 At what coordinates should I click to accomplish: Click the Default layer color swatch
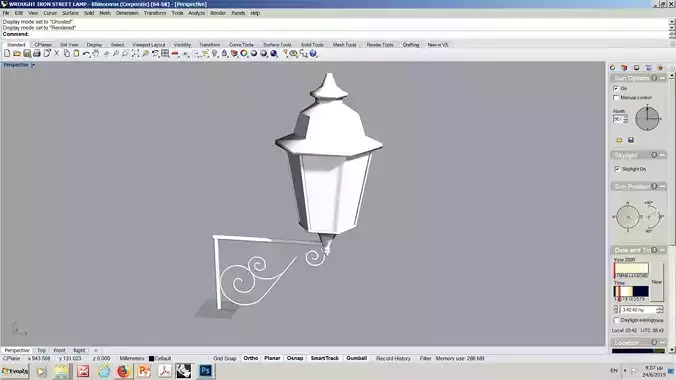(x=151, y=358)
